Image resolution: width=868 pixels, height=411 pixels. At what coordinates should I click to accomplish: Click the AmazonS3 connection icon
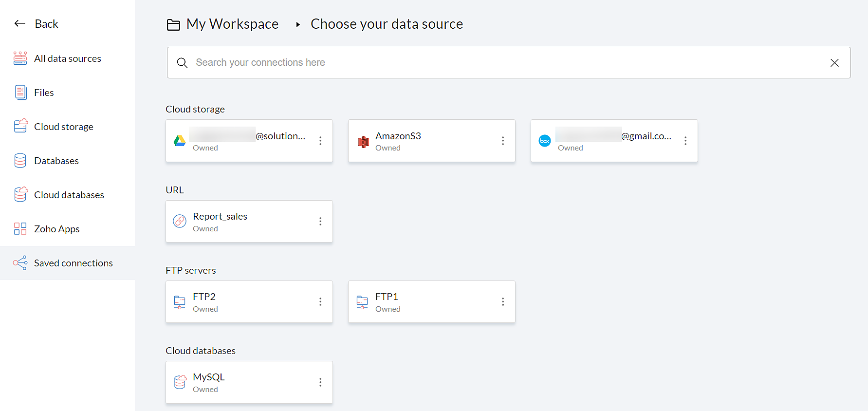(363, 141)
